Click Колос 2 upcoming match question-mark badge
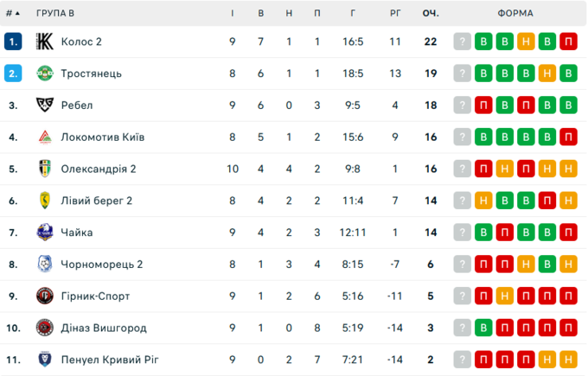 point(463,41)
